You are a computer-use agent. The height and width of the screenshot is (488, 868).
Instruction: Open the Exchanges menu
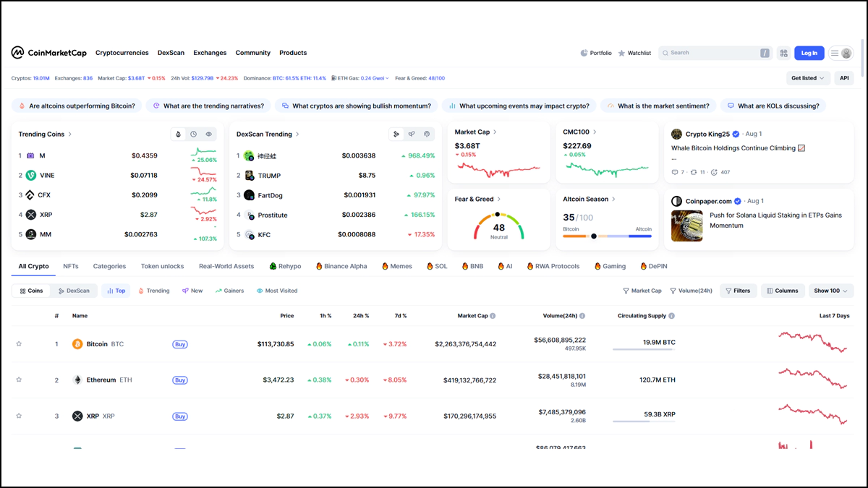(x=210, y=53)
